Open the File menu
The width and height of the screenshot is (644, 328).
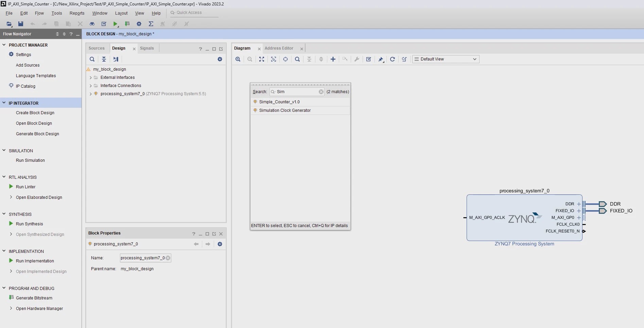tap(9, 13)
